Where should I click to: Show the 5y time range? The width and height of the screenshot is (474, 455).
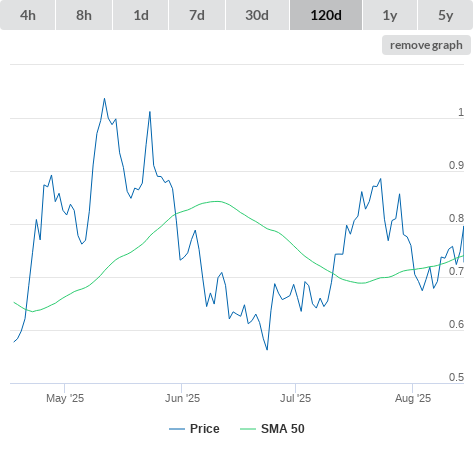445,15
